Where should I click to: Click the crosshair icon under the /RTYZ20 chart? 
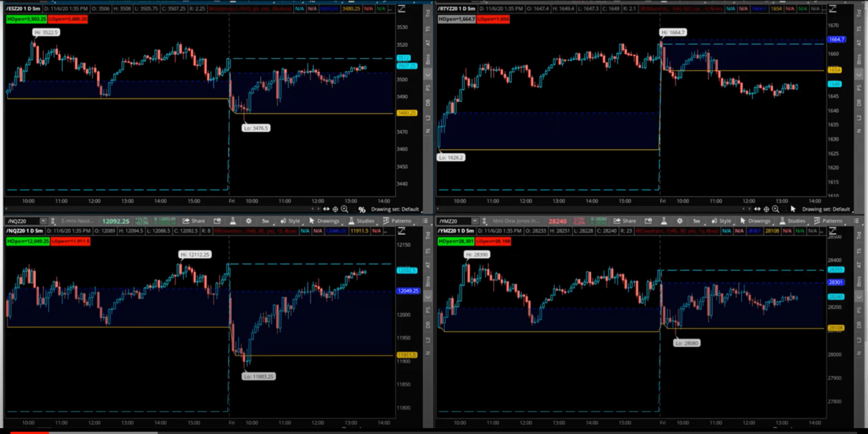[x=767, y=209]
